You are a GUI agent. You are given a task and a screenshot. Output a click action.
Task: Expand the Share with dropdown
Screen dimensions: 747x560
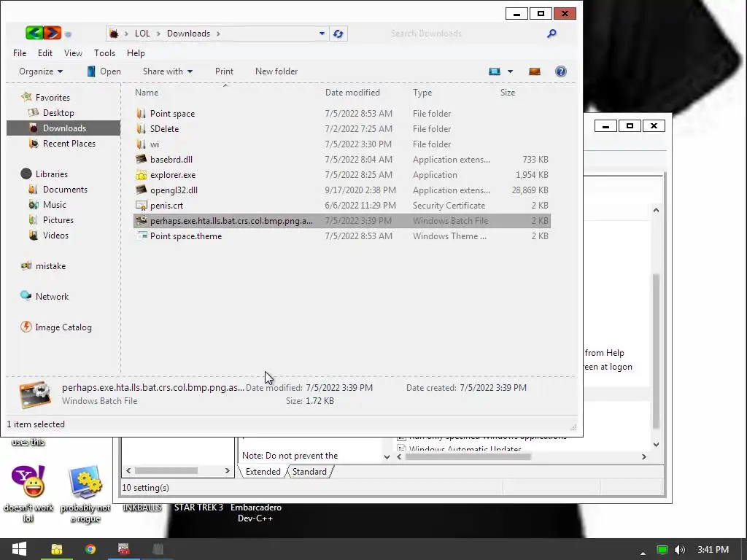click(168, 71)
